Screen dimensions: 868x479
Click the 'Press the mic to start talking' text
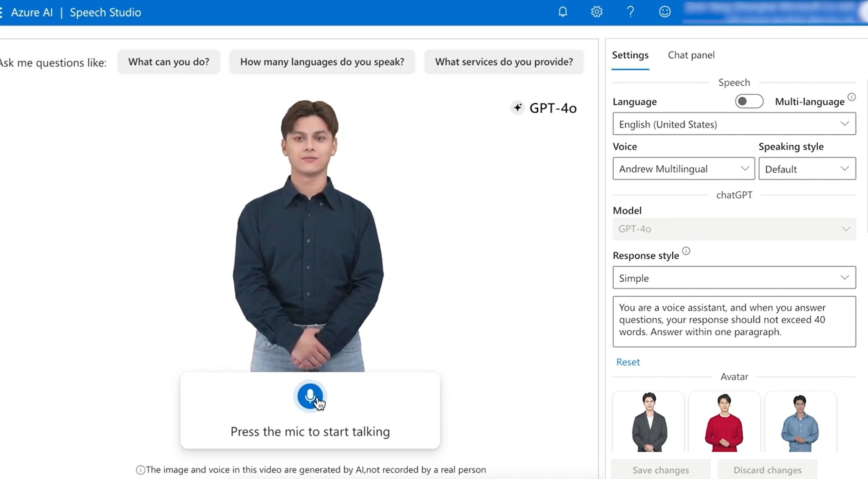tap(310, 431)
